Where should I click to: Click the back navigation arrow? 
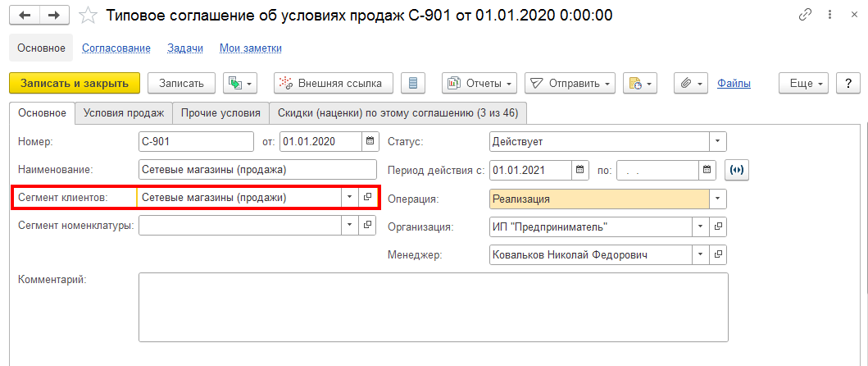[x=25, y=16]
